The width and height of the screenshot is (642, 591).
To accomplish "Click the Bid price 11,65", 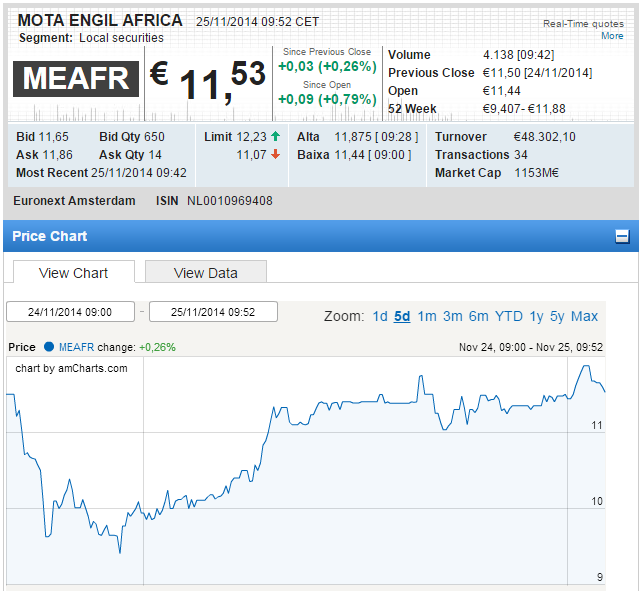I will (54, 137).
